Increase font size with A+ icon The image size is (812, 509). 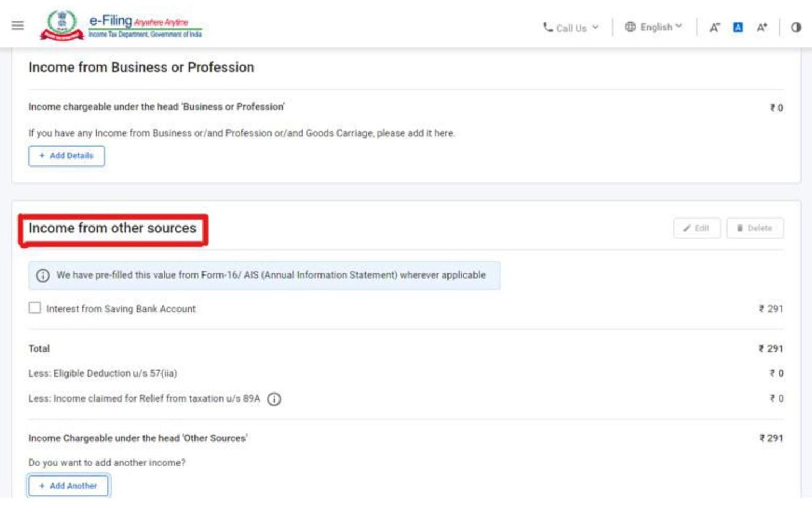(762, 28)
